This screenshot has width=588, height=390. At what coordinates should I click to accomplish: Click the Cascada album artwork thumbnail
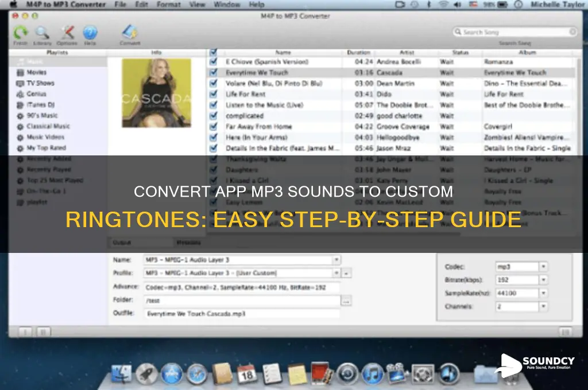(x=156, y=93)
